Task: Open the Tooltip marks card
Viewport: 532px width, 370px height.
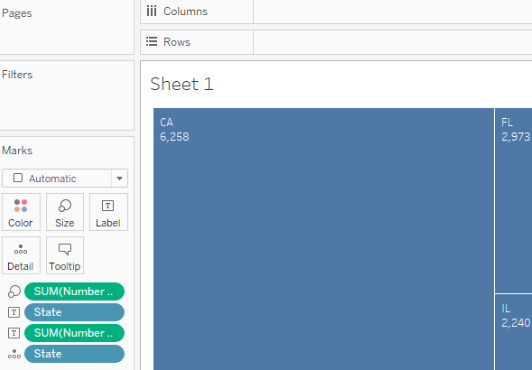Action: pyautogui.click(x=65, y=255)
